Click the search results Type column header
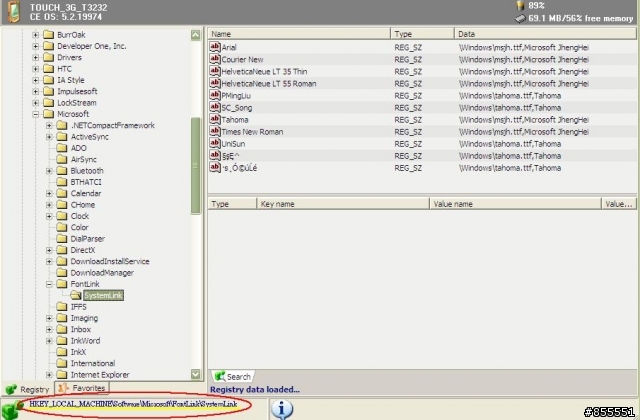Screen dimensions: 640x420 pyautogui.click(x=232, y=204)
